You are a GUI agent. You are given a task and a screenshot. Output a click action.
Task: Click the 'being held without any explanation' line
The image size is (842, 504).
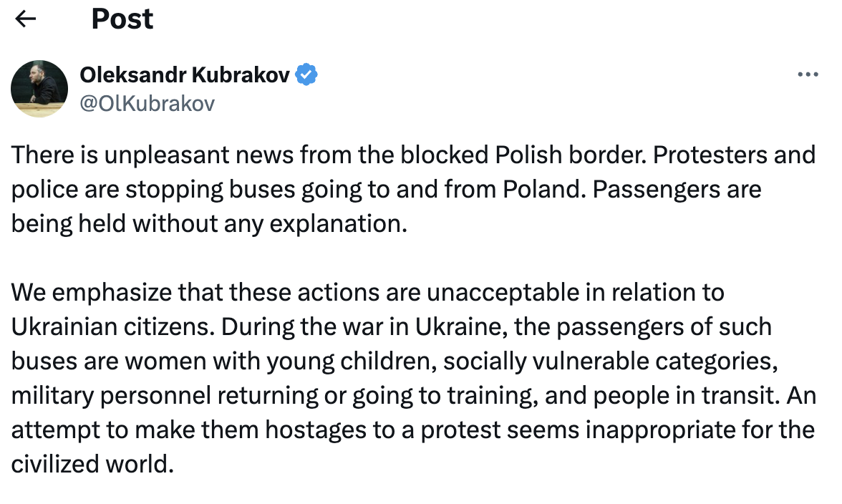[209, 224]
